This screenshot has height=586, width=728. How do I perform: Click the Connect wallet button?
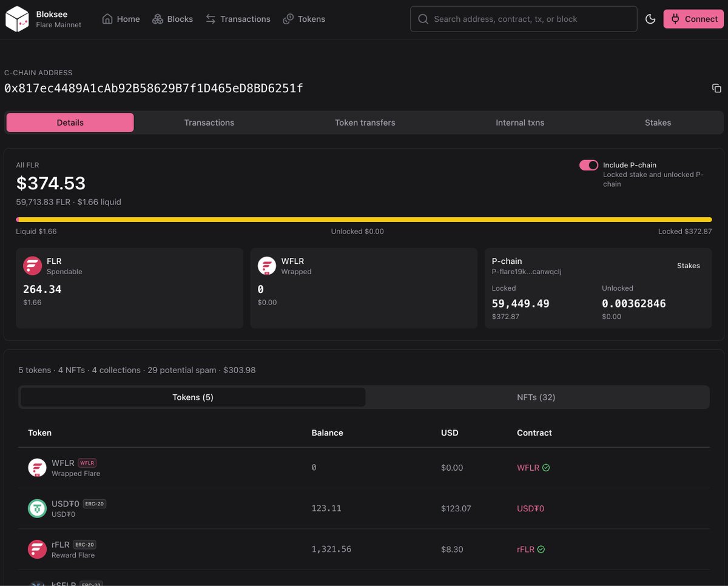[693, 19]
